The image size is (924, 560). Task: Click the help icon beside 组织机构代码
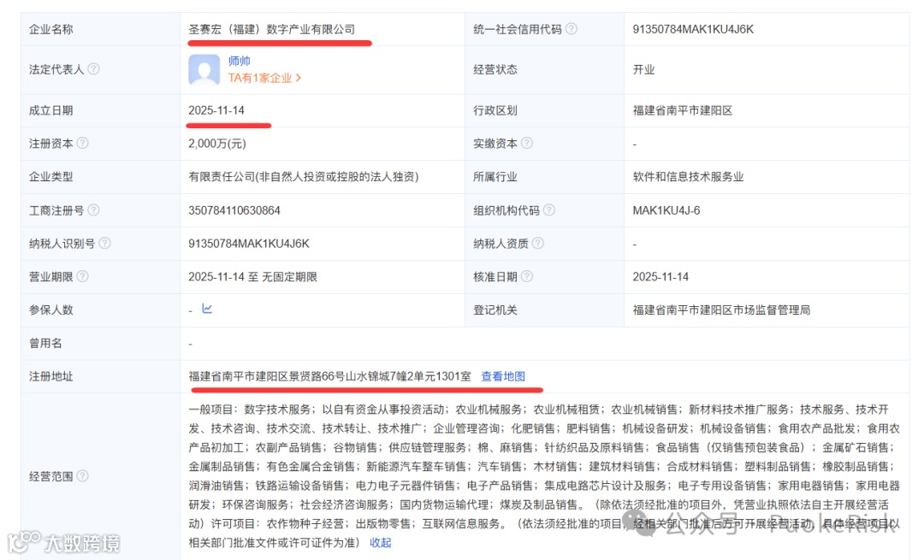coord(548,209)
